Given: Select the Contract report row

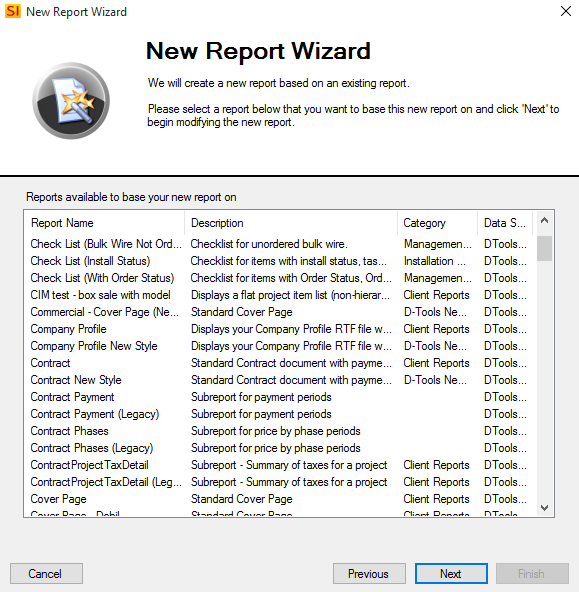Looking at the screenshot, I should [279, 363].
